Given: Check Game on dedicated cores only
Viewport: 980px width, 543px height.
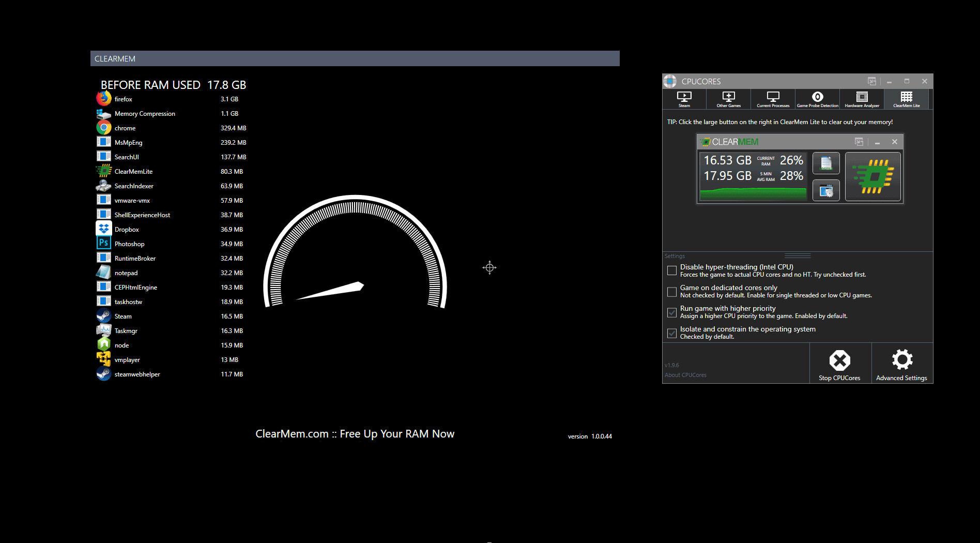Looking at the screenshot, I should tap(672, 292).
